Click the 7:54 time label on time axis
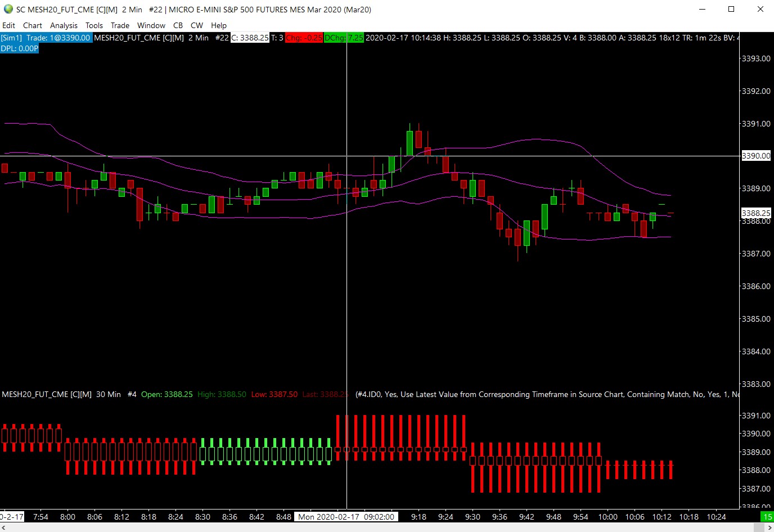774x532 pixels. point(40,517)
